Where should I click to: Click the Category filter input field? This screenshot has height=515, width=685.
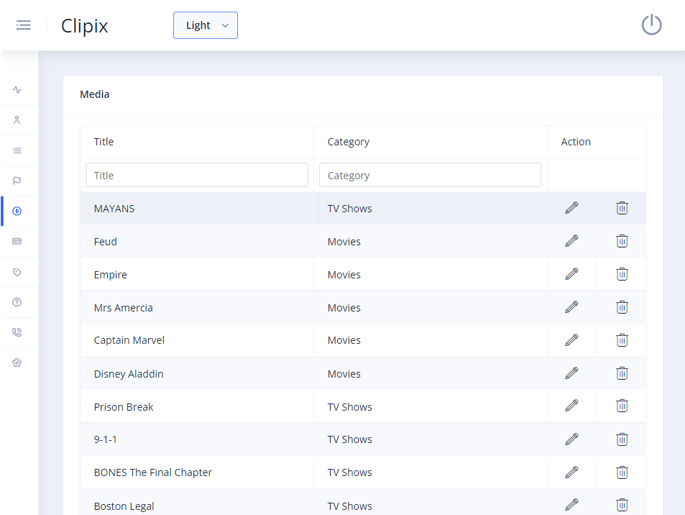click(x=430, y=175)
